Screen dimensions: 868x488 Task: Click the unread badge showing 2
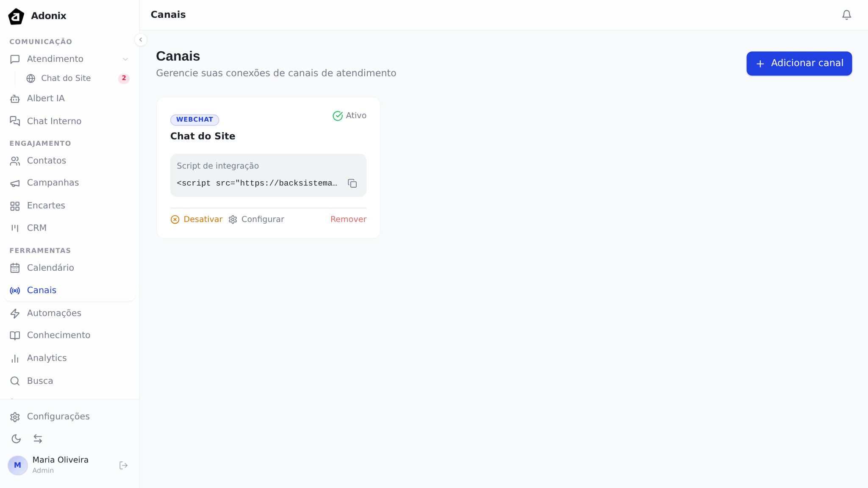(x=124, y=78)
